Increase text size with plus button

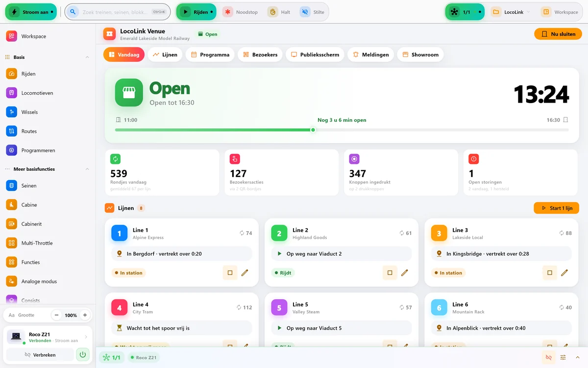(85, 315)
